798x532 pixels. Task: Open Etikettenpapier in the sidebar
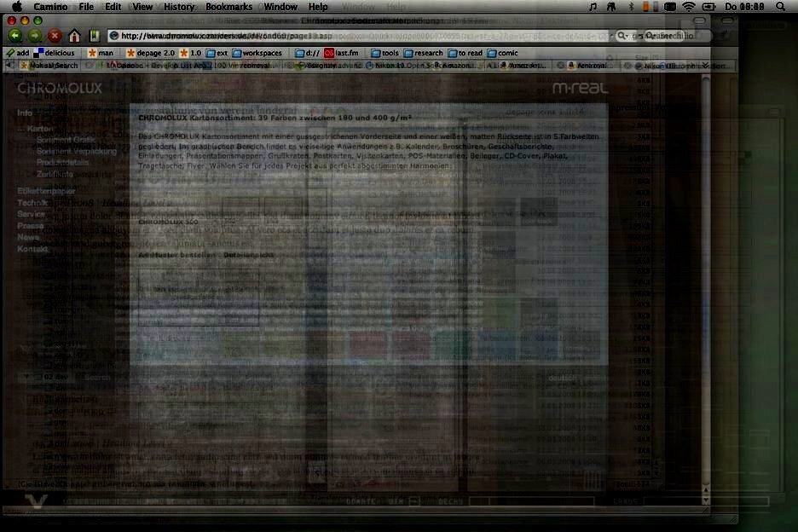46,191
